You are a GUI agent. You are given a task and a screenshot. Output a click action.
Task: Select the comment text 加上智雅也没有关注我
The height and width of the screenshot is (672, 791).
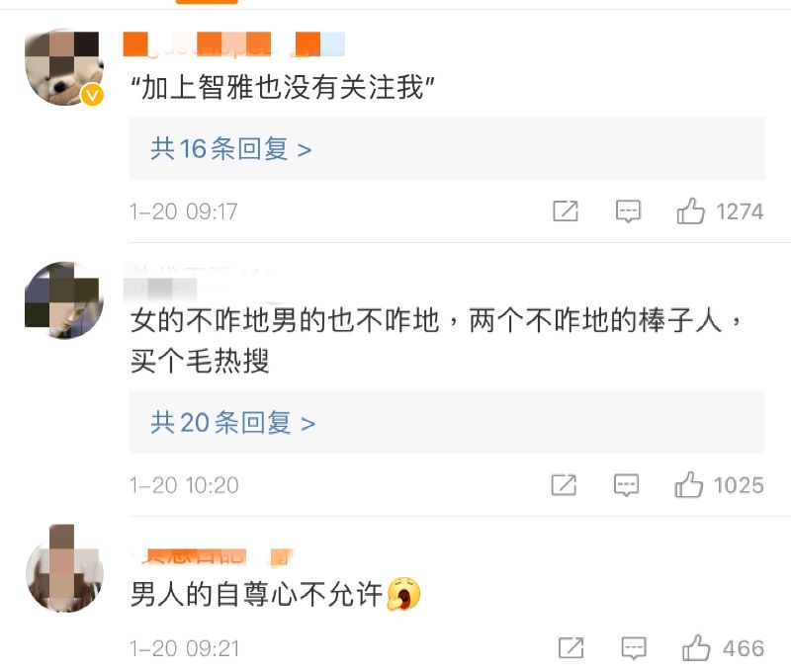coord(284,91)
